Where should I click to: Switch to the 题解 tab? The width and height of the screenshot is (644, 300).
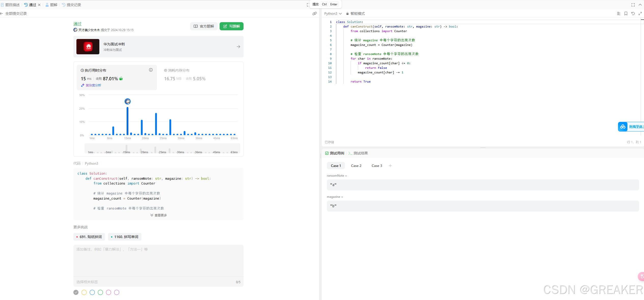(x=51, y=5)
